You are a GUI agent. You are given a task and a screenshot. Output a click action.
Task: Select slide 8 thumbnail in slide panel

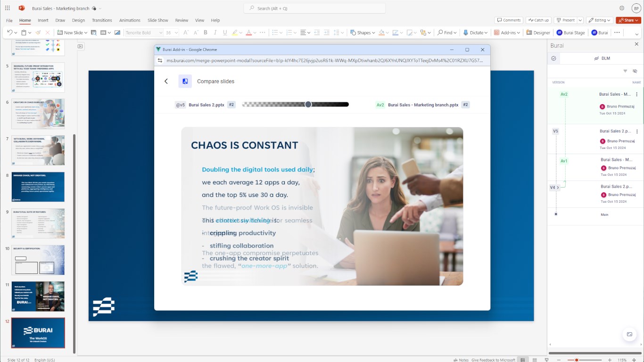(38, 187)
